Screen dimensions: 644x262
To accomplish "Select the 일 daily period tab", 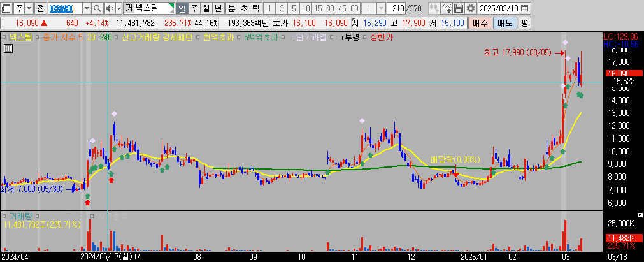I will pos(182,8).
